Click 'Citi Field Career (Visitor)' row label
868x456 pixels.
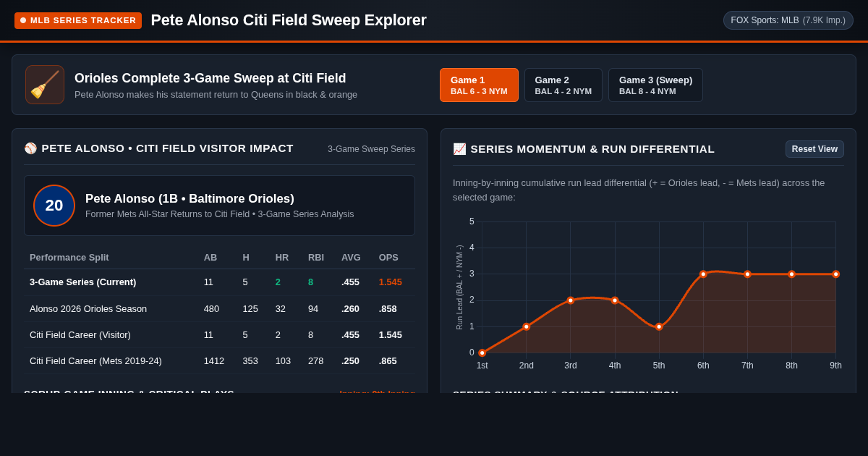(80, 334)
